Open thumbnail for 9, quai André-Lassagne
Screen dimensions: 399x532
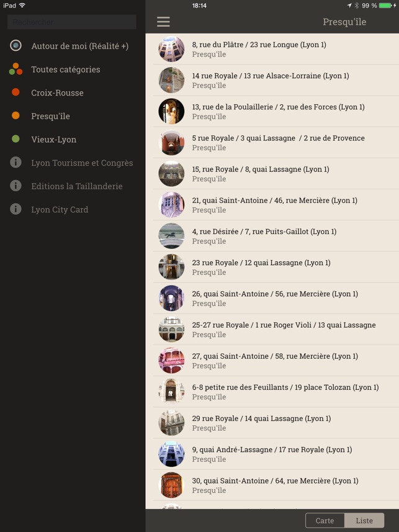pos(171,454)
